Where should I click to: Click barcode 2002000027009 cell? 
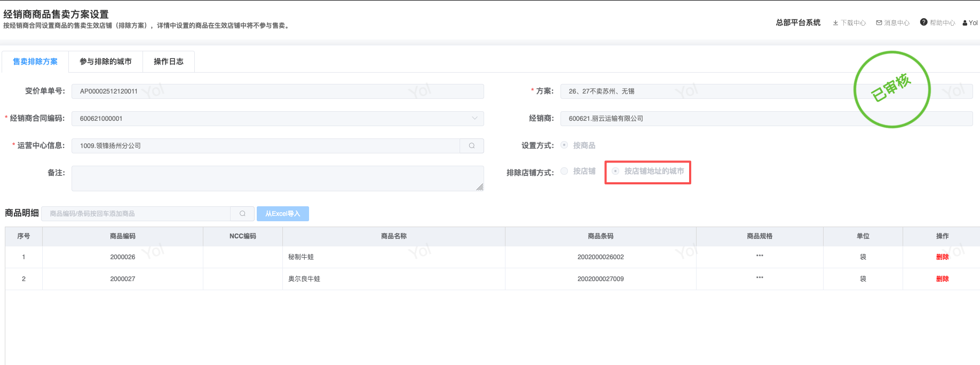pyautogui.click(x=600, y=279)
